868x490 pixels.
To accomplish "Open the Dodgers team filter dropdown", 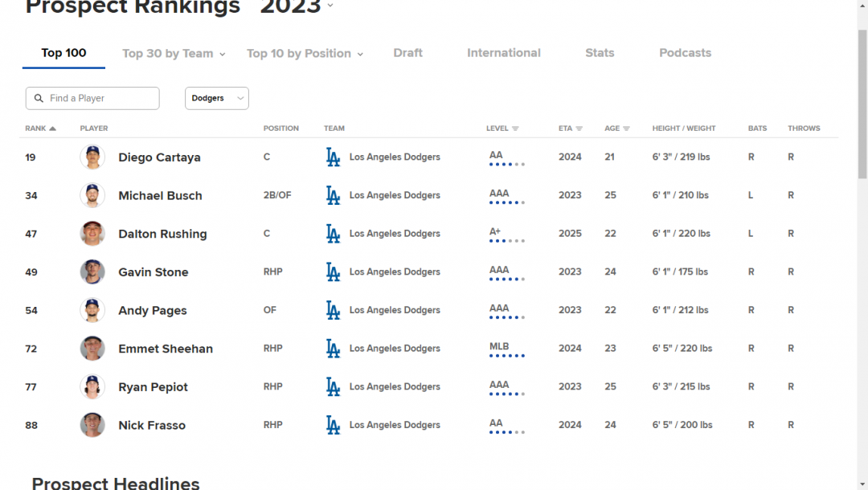I will point(217,99).
